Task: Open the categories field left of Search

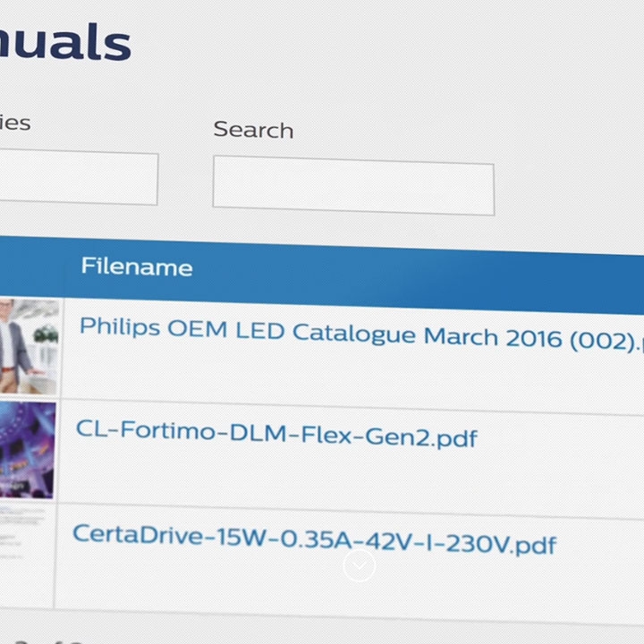Action: pyautogui.click(x=79, y=177)
